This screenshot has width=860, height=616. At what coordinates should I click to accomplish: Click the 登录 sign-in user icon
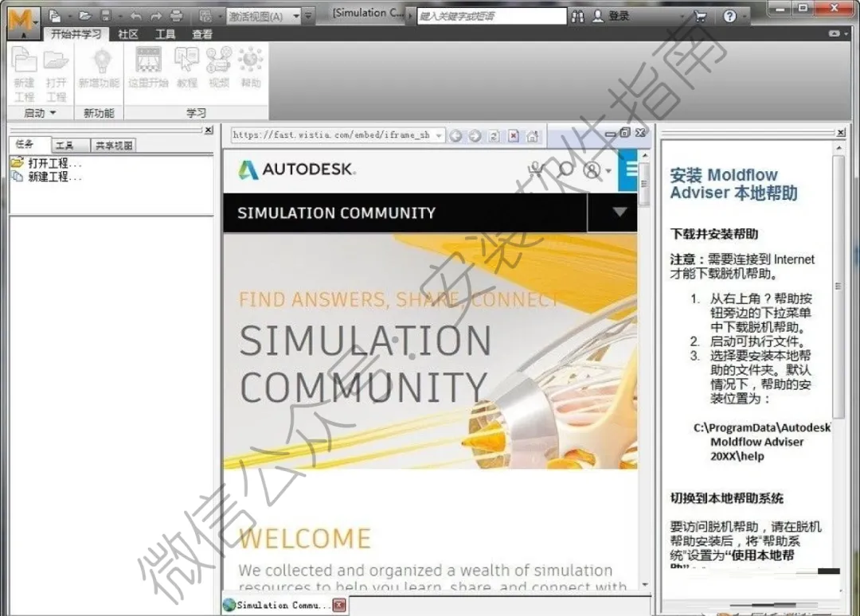598,16
